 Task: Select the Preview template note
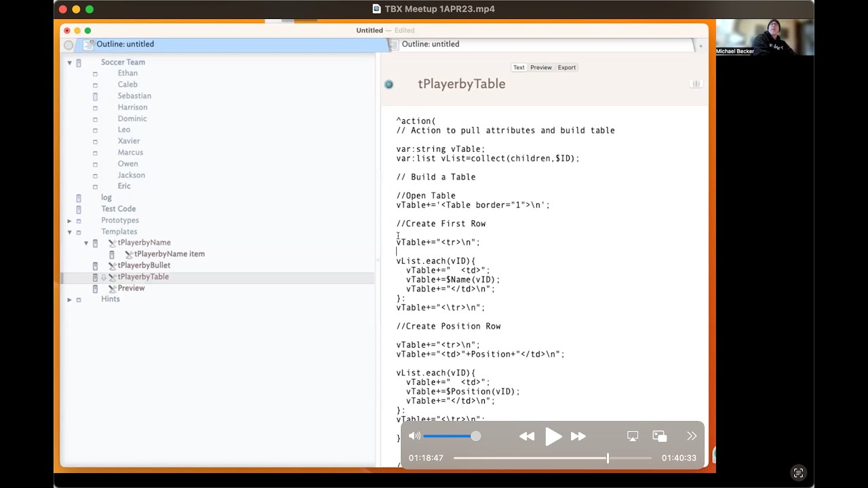click(x=131, y=288)
